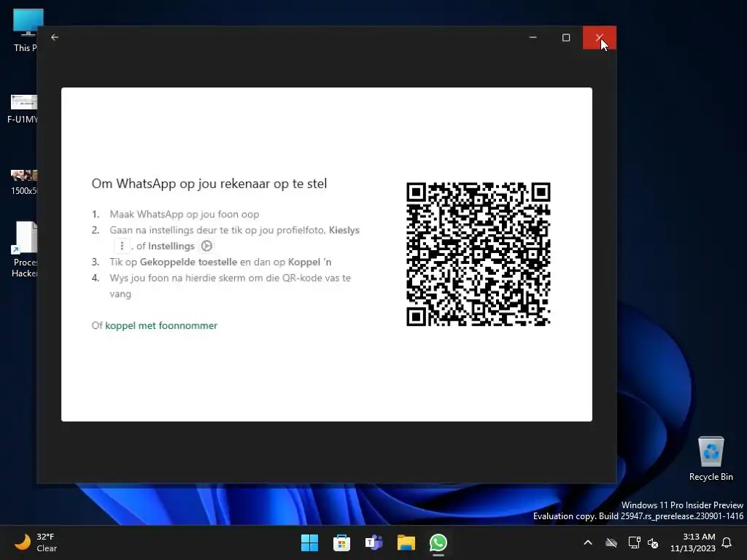Select the 1500x5 image desktop thumbnail
The height and width of the screenshot is (560, 747).
pyautogui.click(x=24, y=182)
